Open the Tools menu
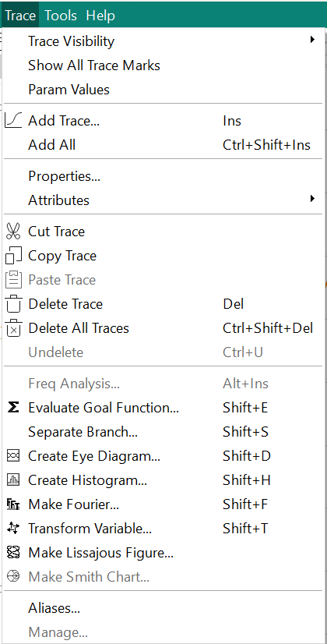 coord(61,15)
